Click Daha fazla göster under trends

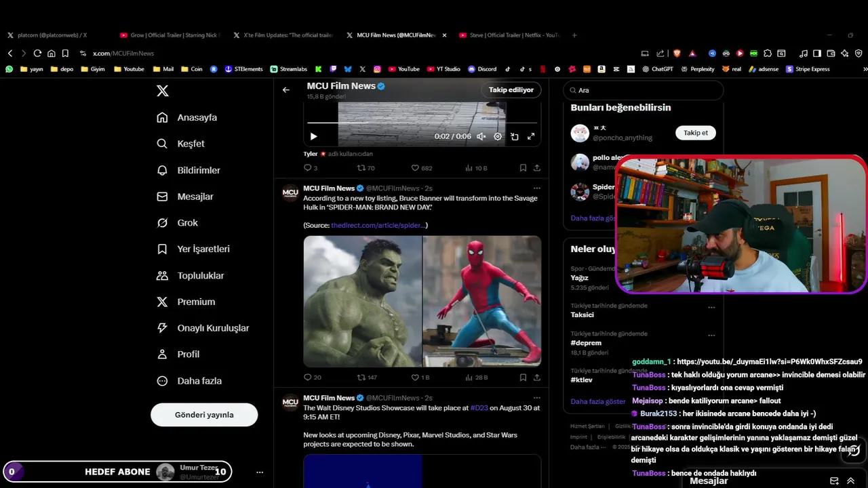(598, 401)
